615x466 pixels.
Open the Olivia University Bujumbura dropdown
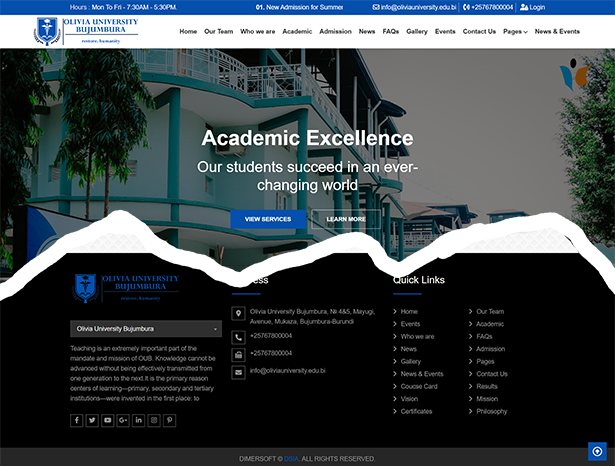[x=146, y=328]
